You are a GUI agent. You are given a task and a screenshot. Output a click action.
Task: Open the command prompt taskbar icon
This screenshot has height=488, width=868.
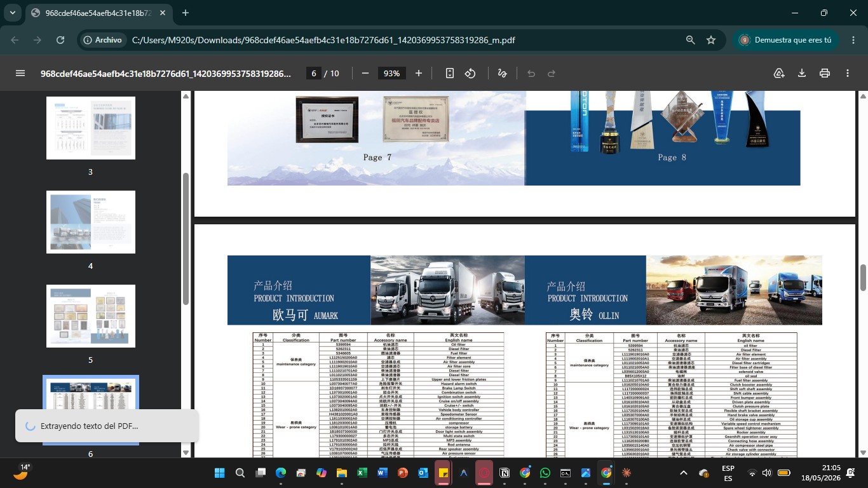click(566, 473)
